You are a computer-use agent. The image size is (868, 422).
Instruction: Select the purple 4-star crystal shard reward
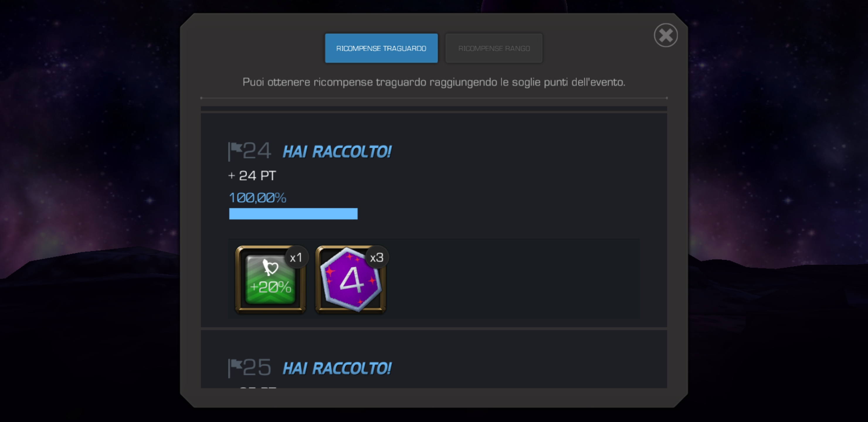tap(350, 280)
